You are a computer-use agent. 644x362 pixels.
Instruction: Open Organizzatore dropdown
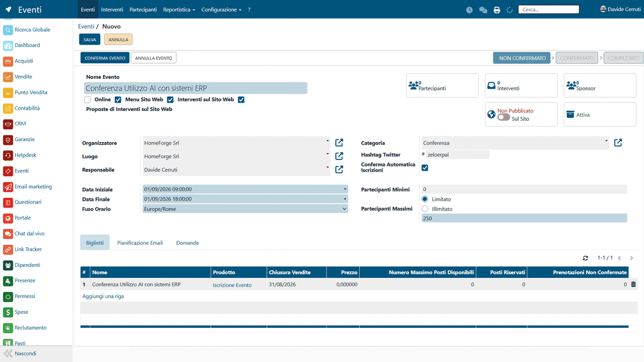tap(327, 141)
